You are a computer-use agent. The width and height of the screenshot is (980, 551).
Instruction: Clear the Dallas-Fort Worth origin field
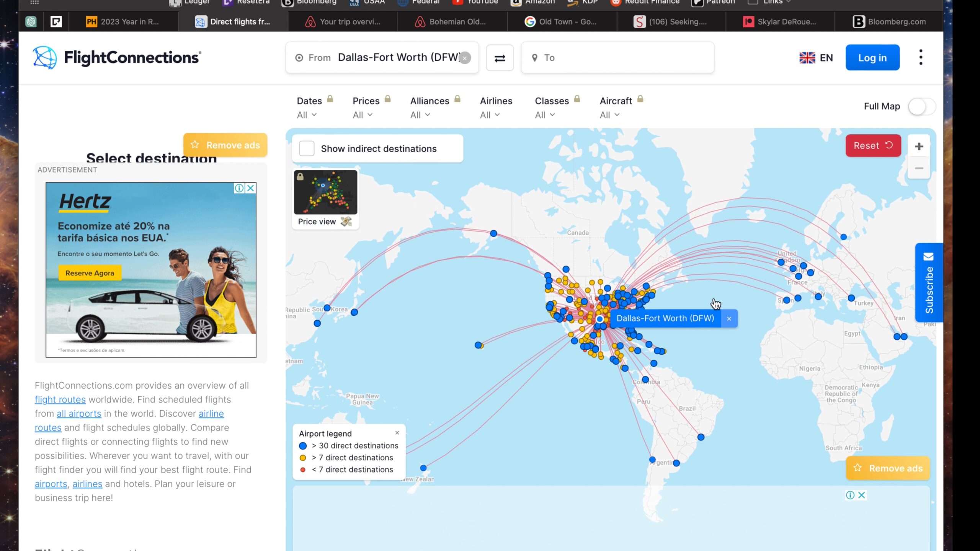[465, 58]
